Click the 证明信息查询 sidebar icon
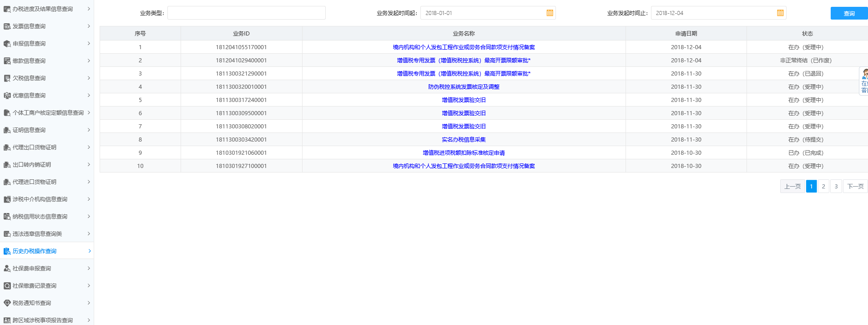 point(7,130)
